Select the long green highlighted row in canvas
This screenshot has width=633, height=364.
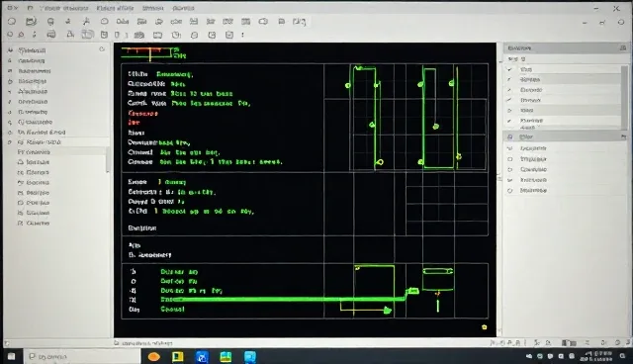283,299
